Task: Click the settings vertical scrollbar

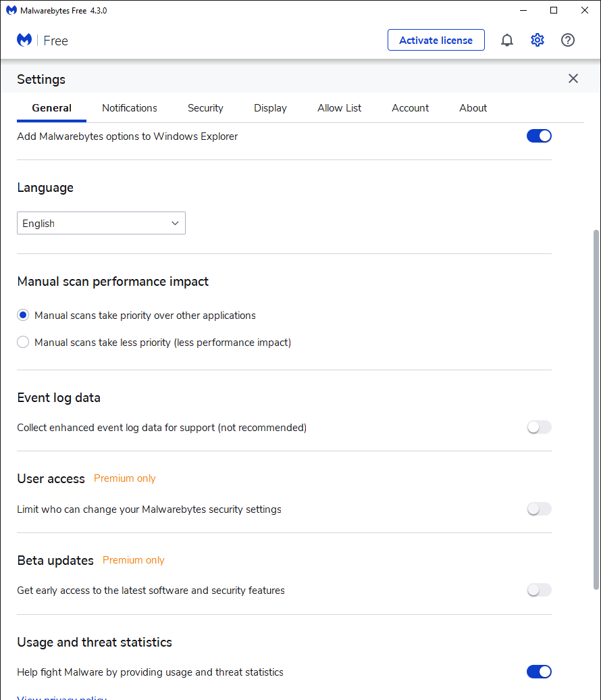Action: pyautogui.click(x=596, y=405)
